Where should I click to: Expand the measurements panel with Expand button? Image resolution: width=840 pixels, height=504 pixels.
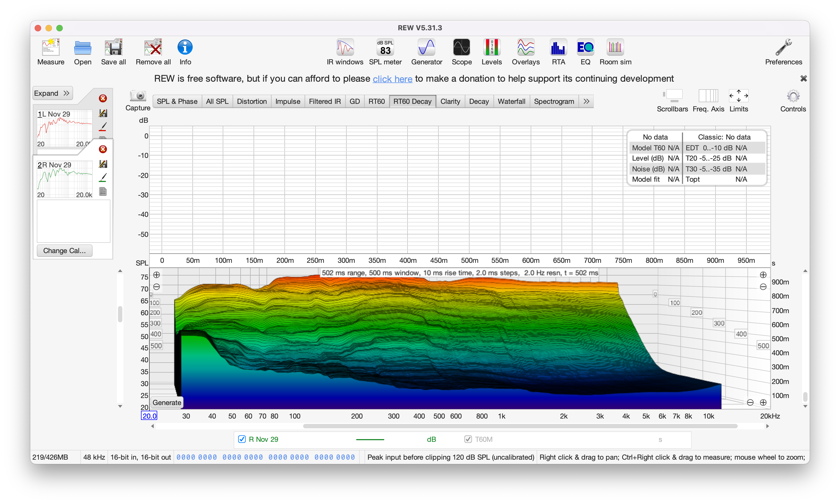click(x=52, y=93)
